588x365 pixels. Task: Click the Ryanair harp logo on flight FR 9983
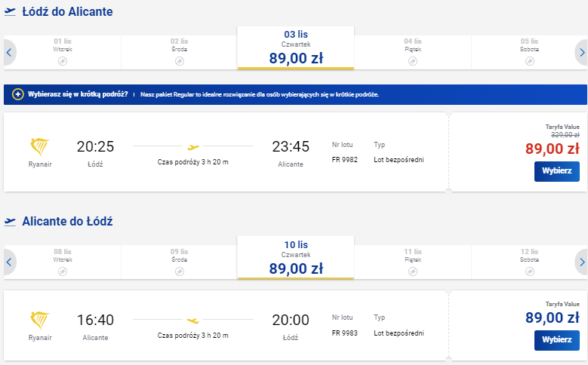[x=40, y=320]
